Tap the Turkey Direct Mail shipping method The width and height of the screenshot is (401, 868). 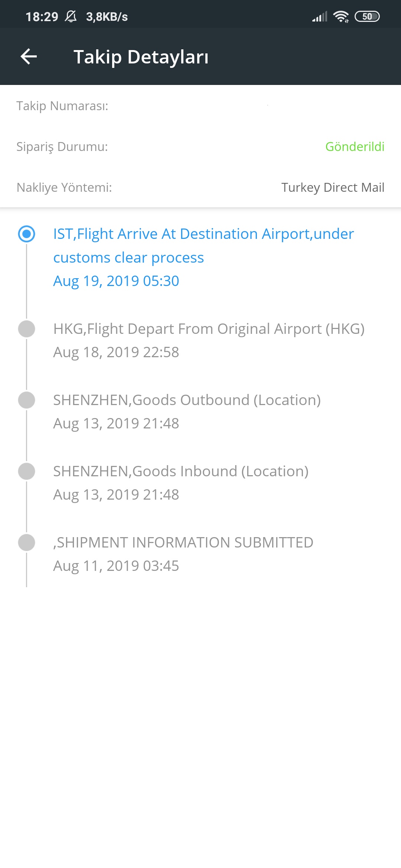333,187
